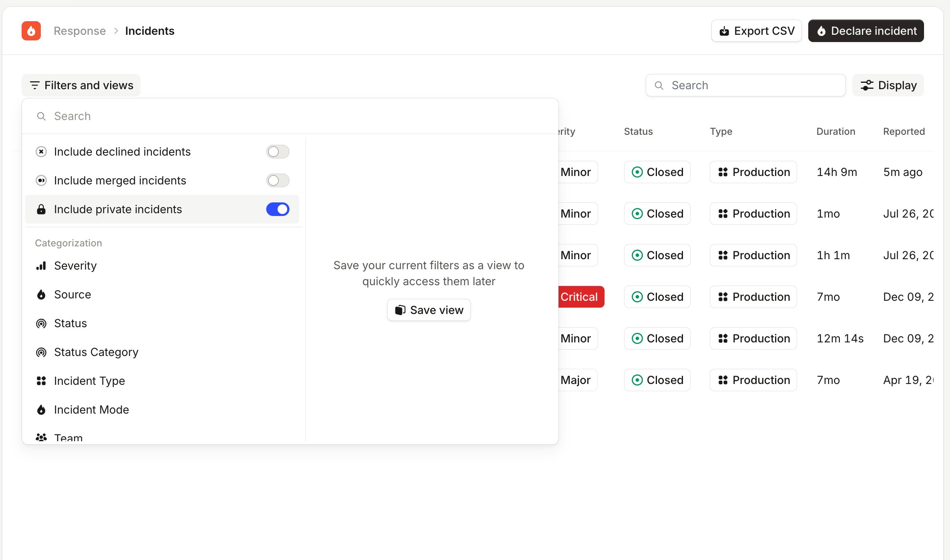Click the Reported column header
Image resolution: width=950 pixels, height=560 pixels.
tap(904, 131)
